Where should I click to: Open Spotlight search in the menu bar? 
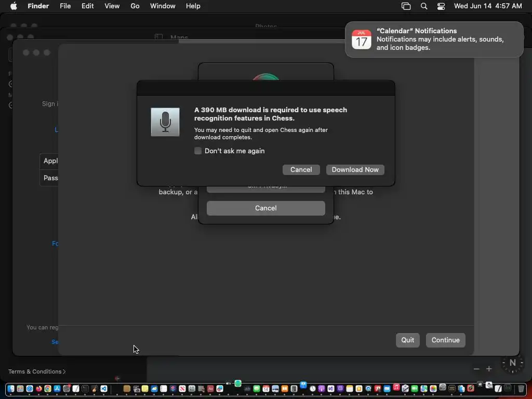pyautogui.click(x=424, y=6)
